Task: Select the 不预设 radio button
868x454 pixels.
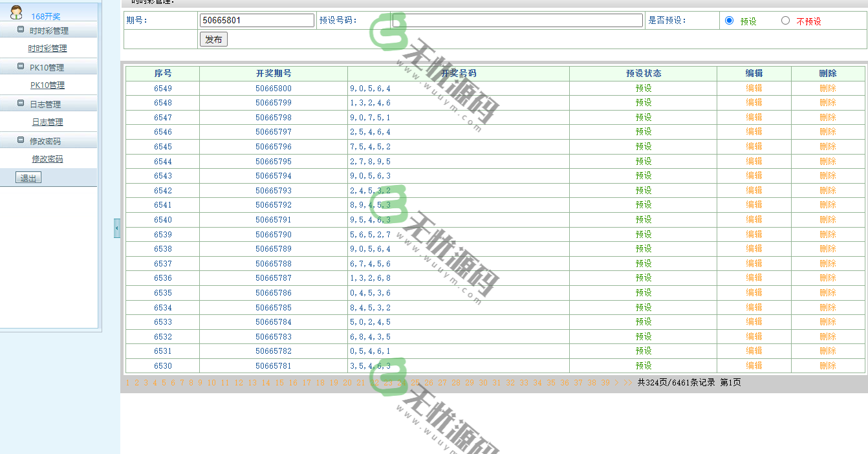Action: [785, 21]
